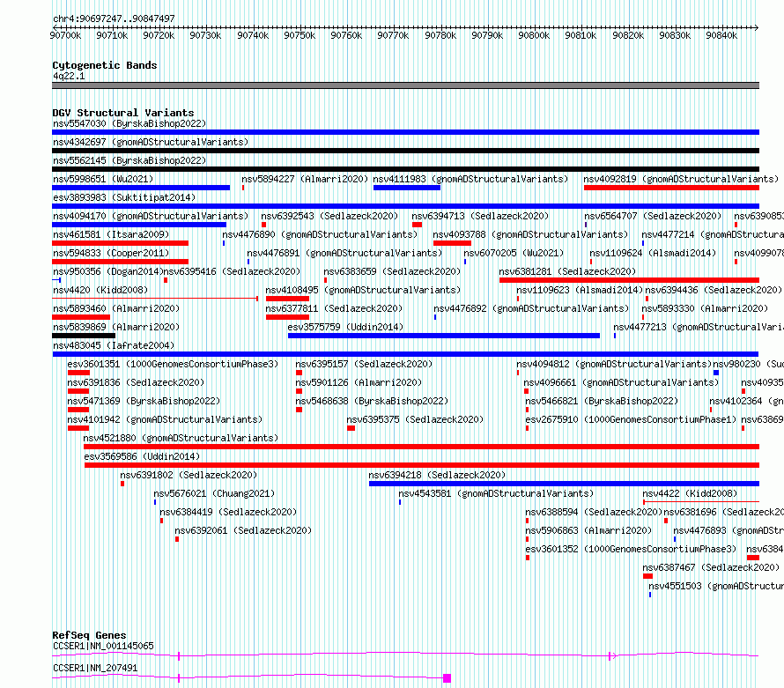Click the red marker under nsv6395375 (Sedlazeck2020)
The height and width of the screenshot is (688, 784).
pos(351,428)
